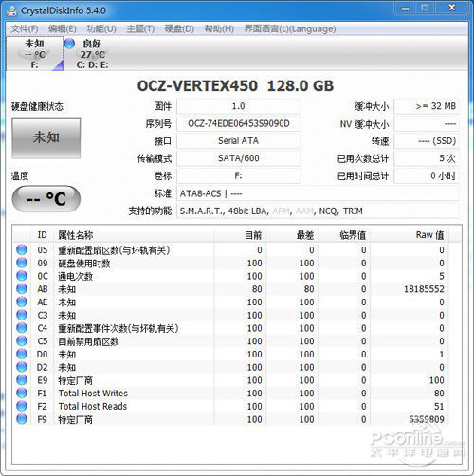
Task: Click the 未知 health status button
Action: point(46,137)
